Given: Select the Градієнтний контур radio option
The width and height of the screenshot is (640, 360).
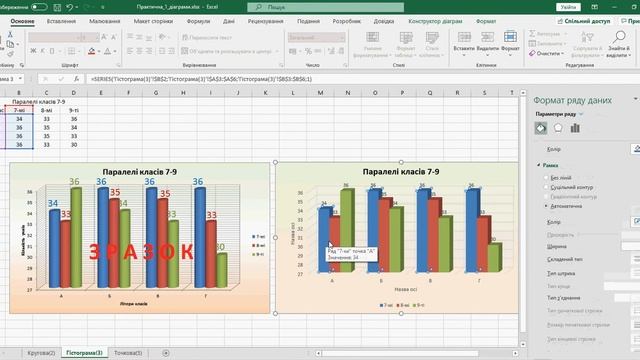Looking at the screenshot, I should [x=546, y=197].
